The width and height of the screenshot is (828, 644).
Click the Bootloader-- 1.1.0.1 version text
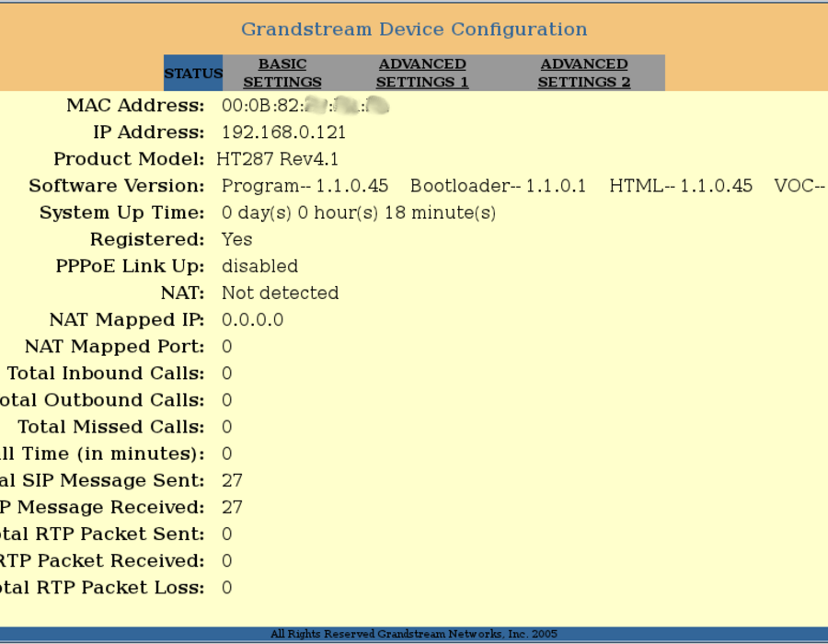click(x=498, y=186)
